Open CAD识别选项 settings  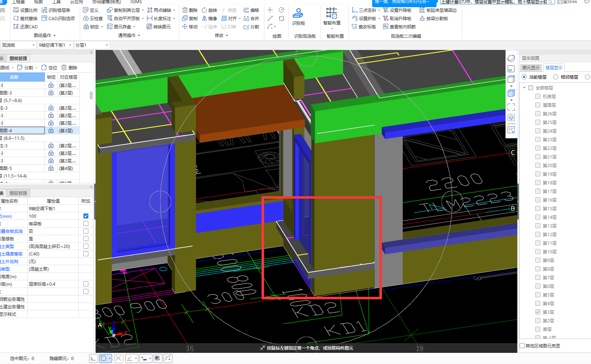click(x=58, y=18)
